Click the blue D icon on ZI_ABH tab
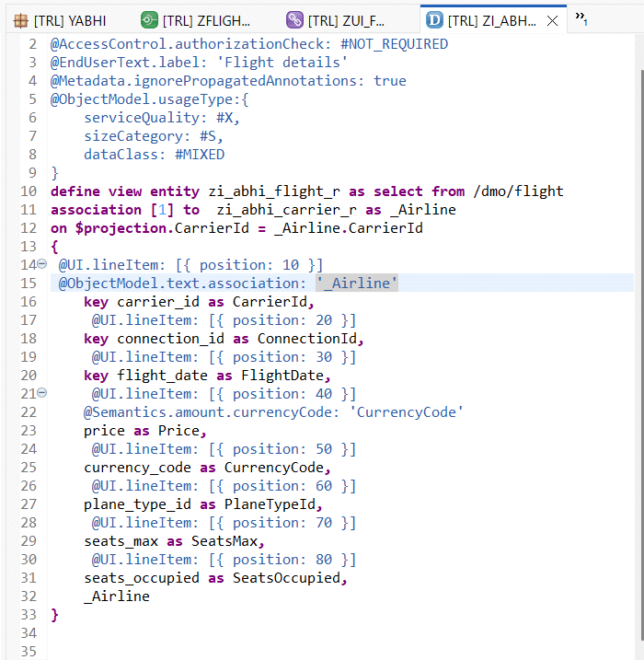Viewport: 644px width, 660px height. [x=435, y=19]
